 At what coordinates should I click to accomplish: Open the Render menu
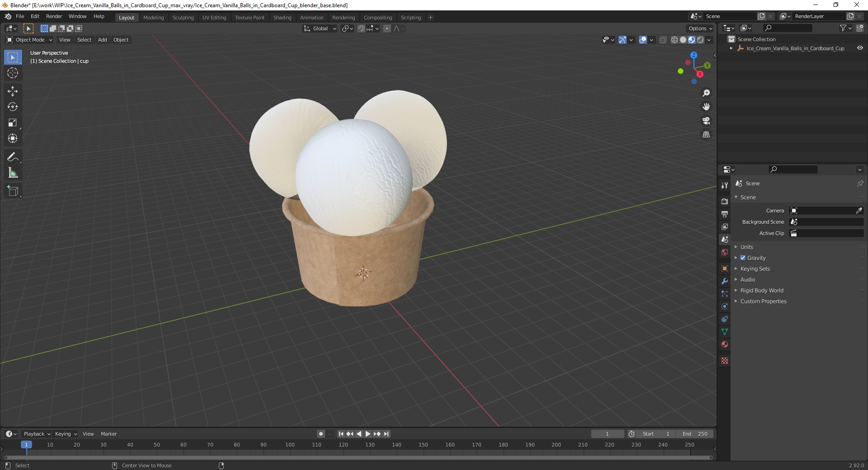[54, 16]
